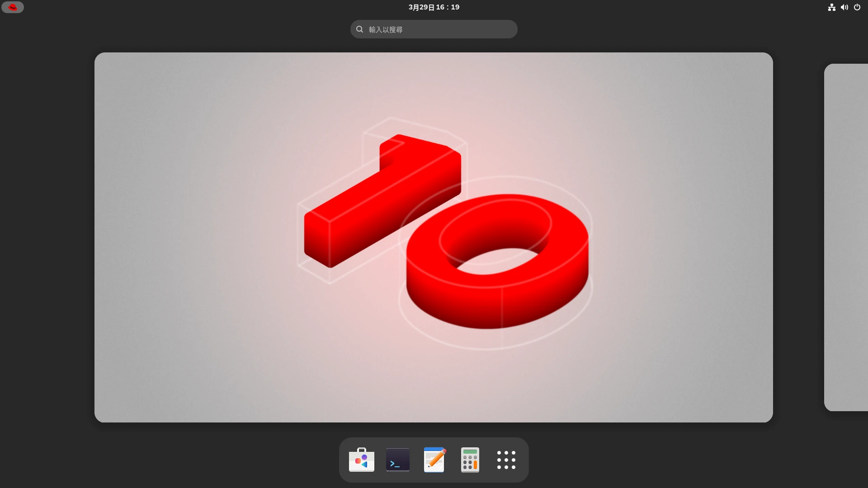Click the volume indicator in the top bar
The width and height of the screenshot is (868, 488).
pos(844,7)
